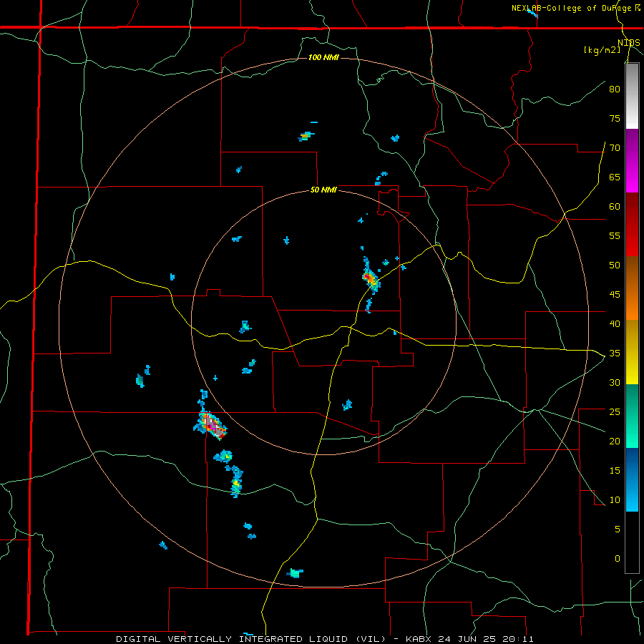Click the yellow-gold segment of the color scale
Screen dimensions: 644x644
[x=632, y=352]
